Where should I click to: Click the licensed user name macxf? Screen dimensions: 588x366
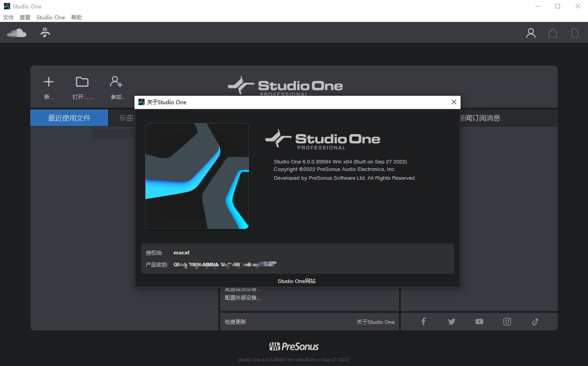(181, 253)
